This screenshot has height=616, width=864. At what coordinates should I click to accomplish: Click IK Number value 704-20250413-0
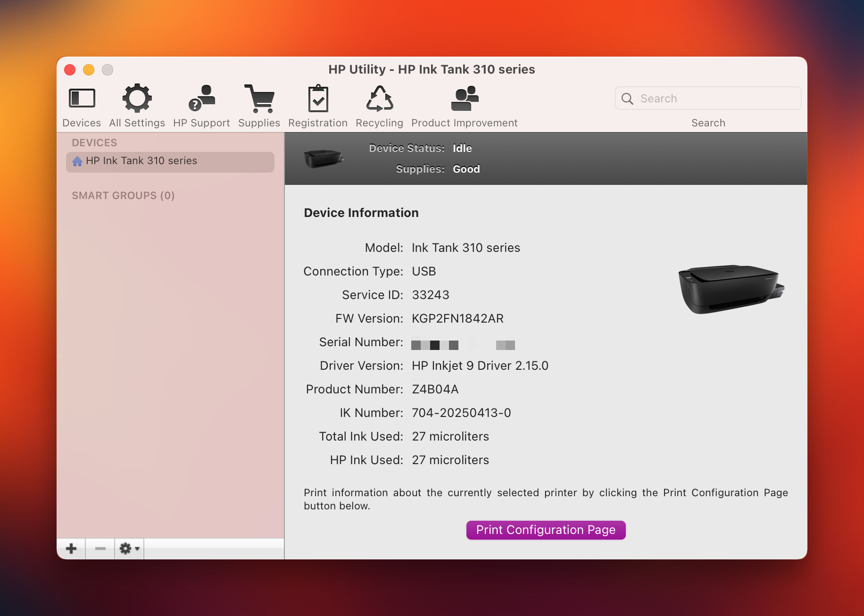(x=461, y=413)
